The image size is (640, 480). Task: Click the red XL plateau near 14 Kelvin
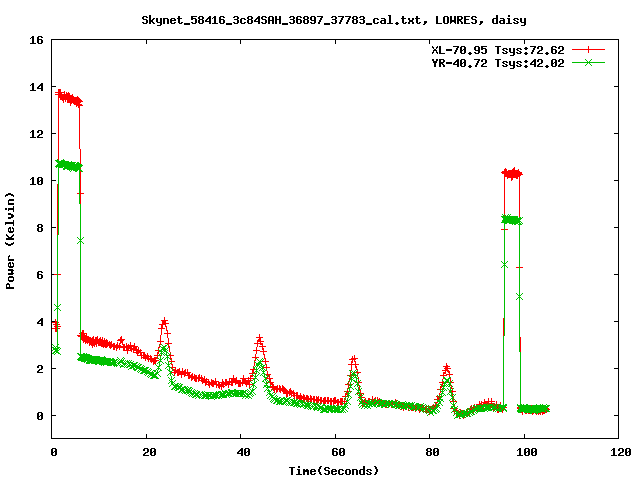pos(69,98)
